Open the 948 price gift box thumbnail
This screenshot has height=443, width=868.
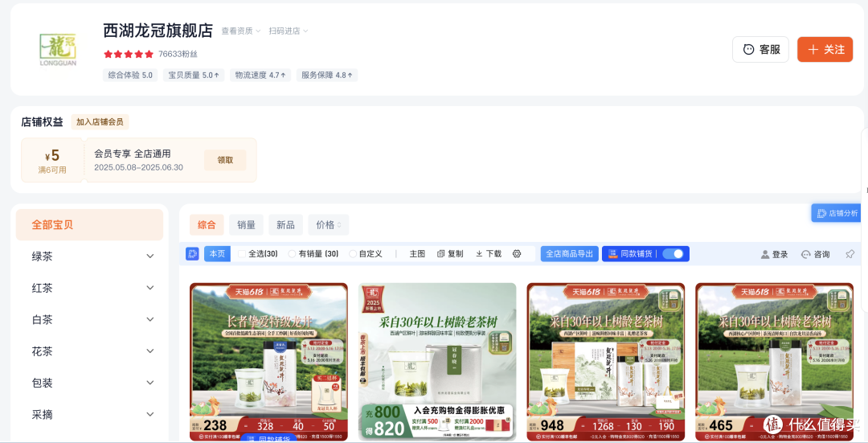pyautogui.click(x=606, y=362)
